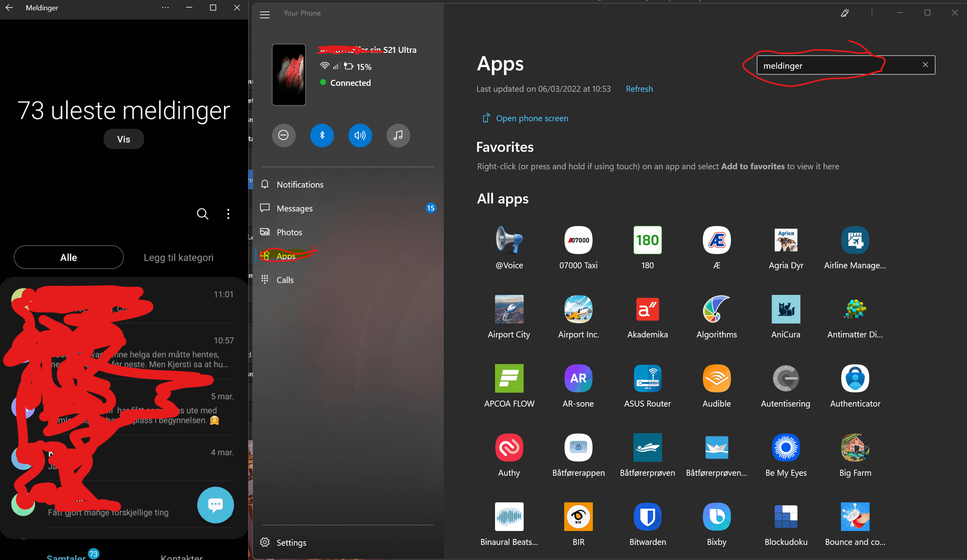Launch the Audible app icon

click(717, 378)
